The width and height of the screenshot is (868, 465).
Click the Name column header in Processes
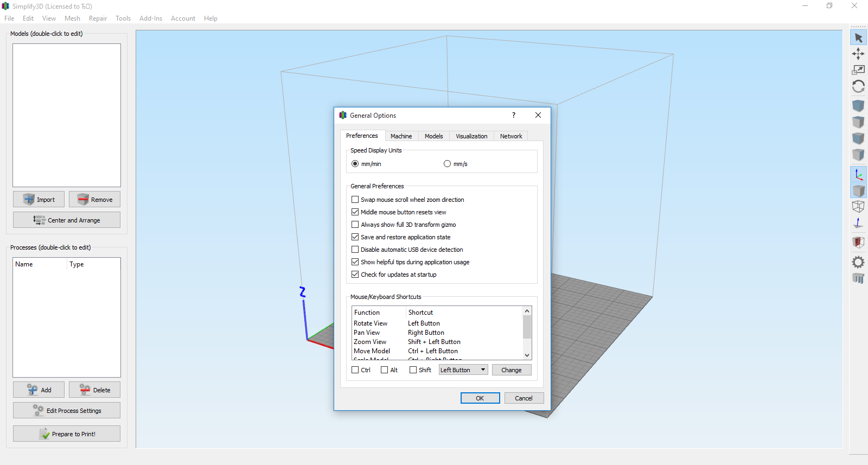point(40,264)
